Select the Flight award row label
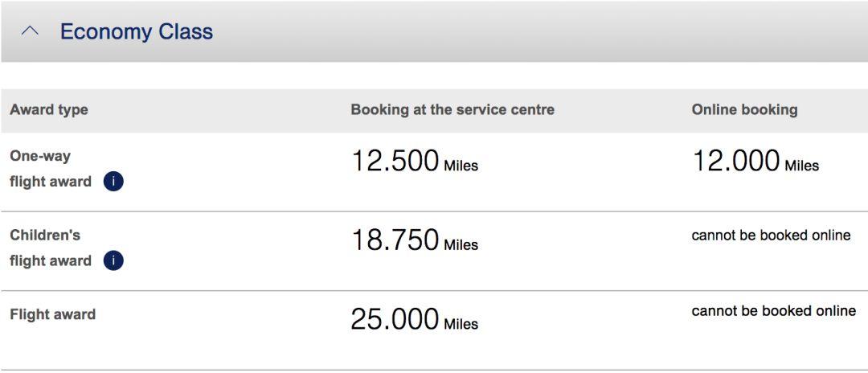868x373 pixels. (52, 314)
